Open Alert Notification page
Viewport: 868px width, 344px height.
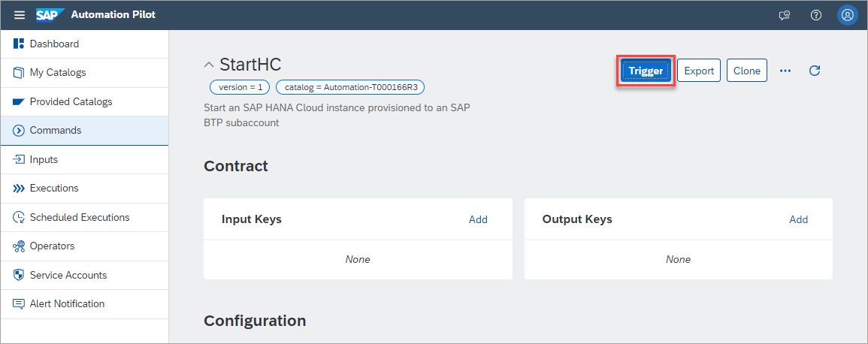point(84,303)
